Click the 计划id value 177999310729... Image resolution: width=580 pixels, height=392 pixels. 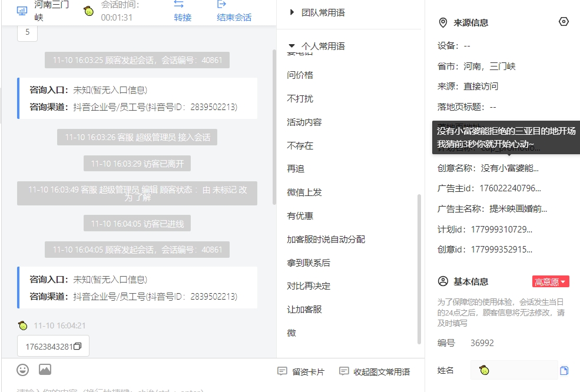502,230
